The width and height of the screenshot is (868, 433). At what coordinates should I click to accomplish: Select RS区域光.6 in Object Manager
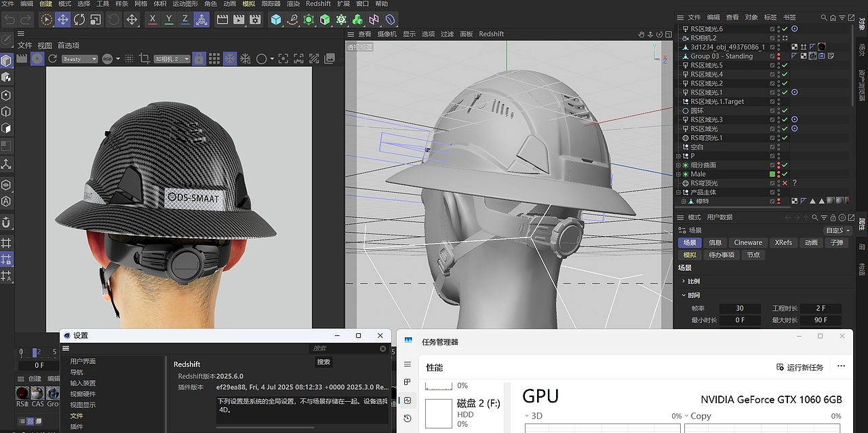(x=707, y=29)
